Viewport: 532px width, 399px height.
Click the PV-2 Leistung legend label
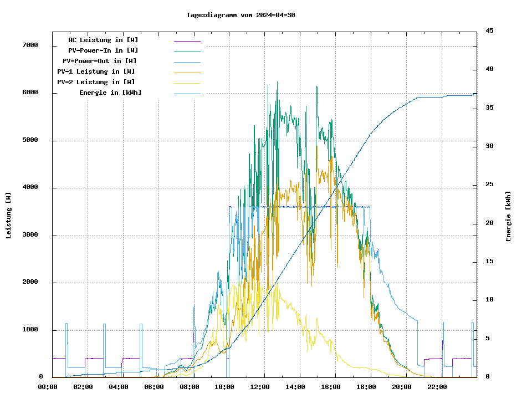click(96, 82)
